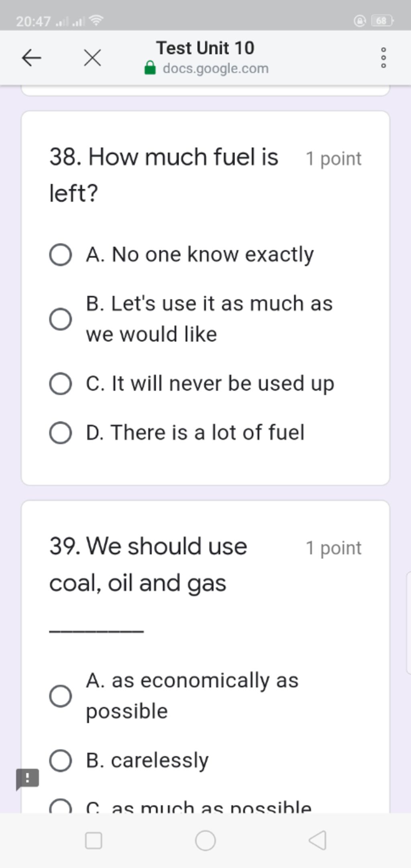Tap the battery indicator in status bar
Screen dimensions: 411x868
click(x=383, y=20)
